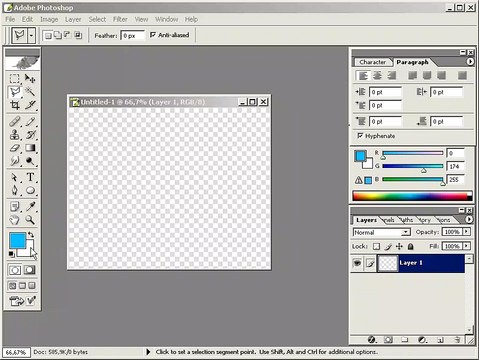Screen dimensions: 479x360
Task: Add a layer mask in Layers panel
Action: click(388, 340)
